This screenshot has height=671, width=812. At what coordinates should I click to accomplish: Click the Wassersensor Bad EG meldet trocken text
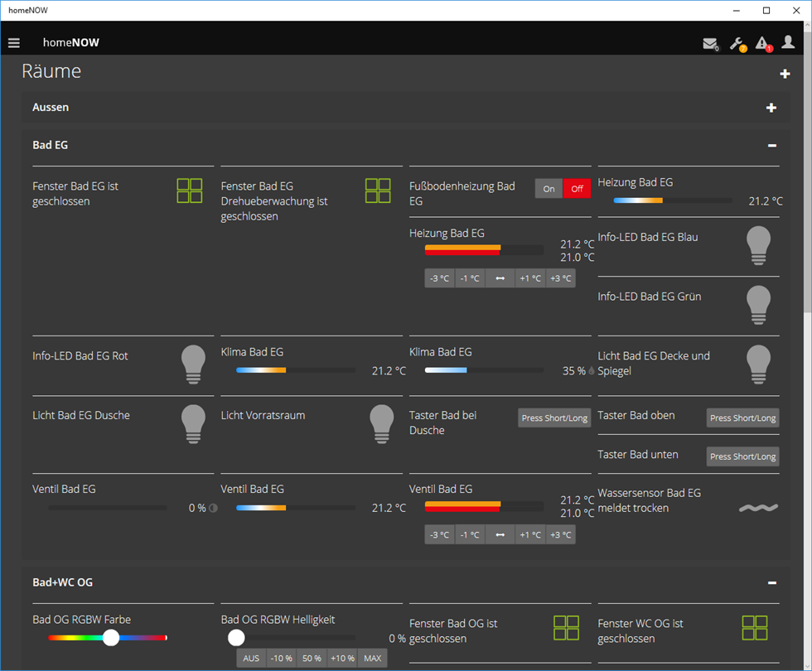(650, 500)
